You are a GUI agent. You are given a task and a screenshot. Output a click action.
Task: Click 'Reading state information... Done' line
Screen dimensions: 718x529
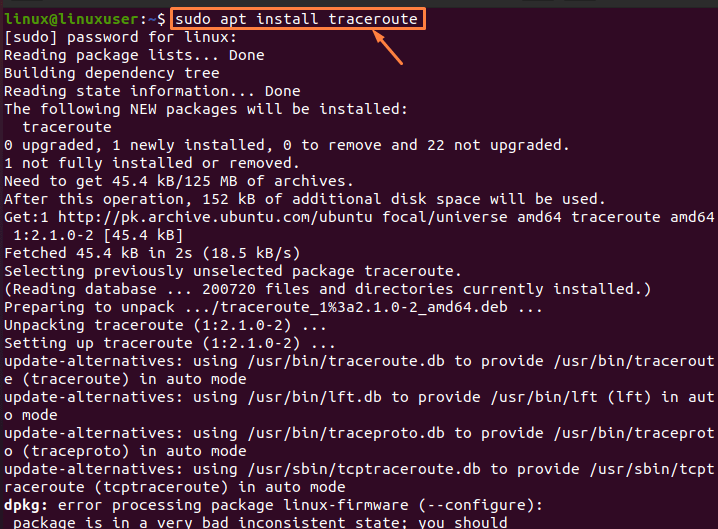coord(152,91)
